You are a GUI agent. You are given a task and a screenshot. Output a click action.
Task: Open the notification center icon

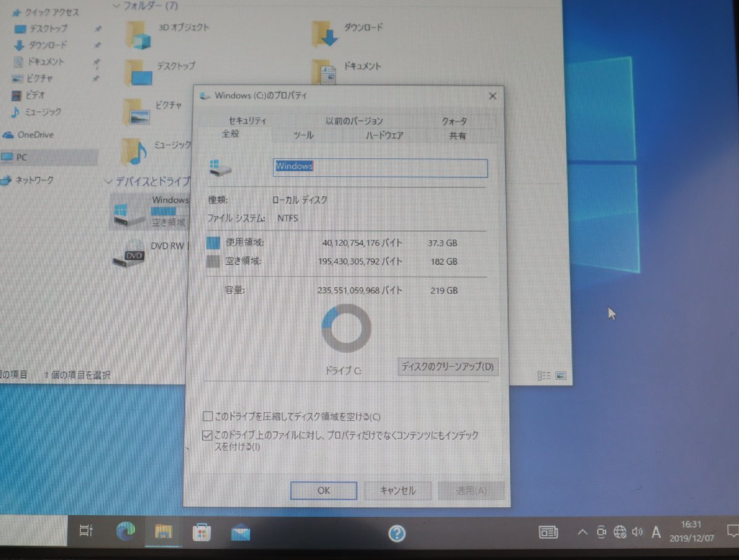(732, 531)
